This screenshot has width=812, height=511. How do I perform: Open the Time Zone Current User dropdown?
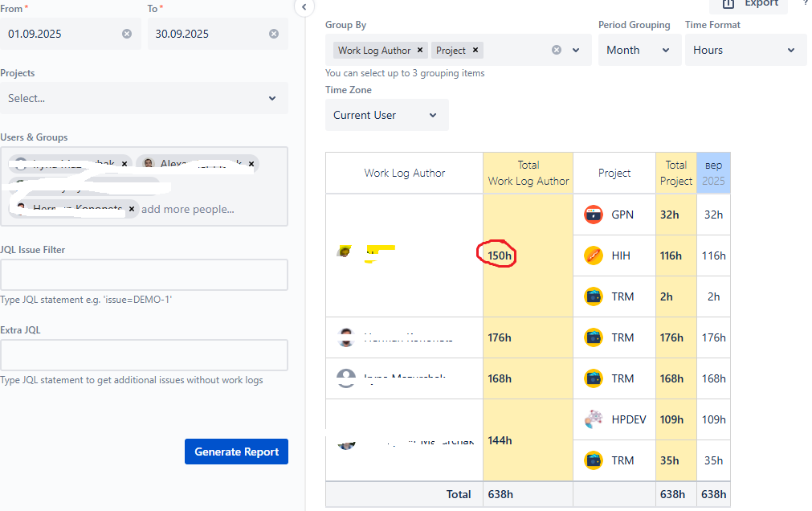387,115
